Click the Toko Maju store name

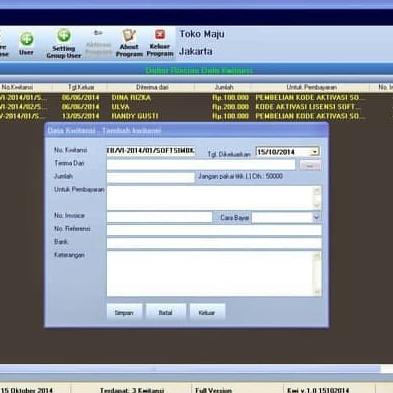point(202,34)
